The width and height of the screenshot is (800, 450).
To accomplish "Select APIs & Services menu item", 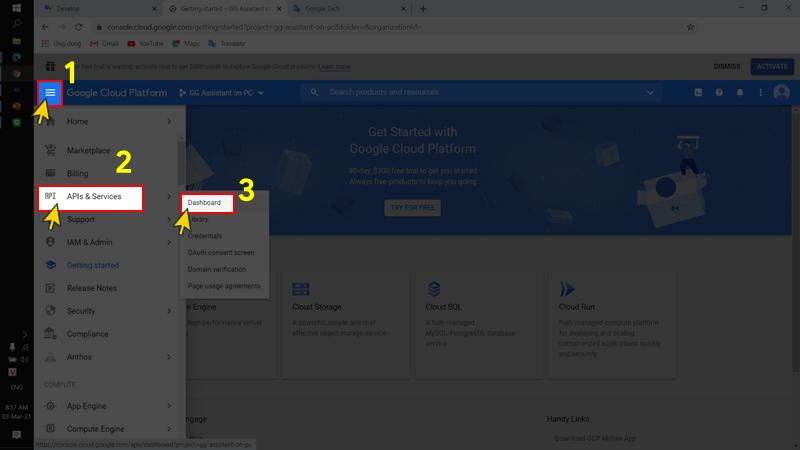I will pos(93,197).
